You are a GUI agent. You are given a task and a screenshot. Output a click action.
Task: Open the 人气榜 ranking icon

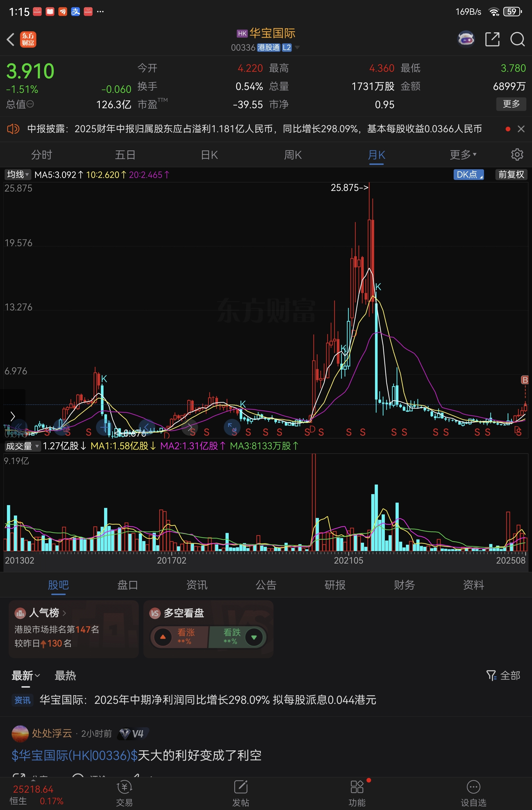point(20,613)
